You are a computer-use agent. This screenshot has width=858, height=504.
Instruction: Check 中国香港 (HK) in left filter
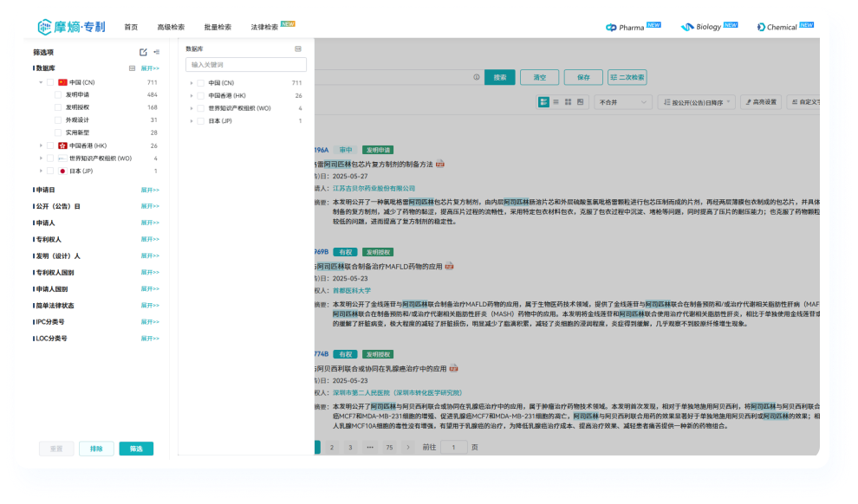pos(50,146)
